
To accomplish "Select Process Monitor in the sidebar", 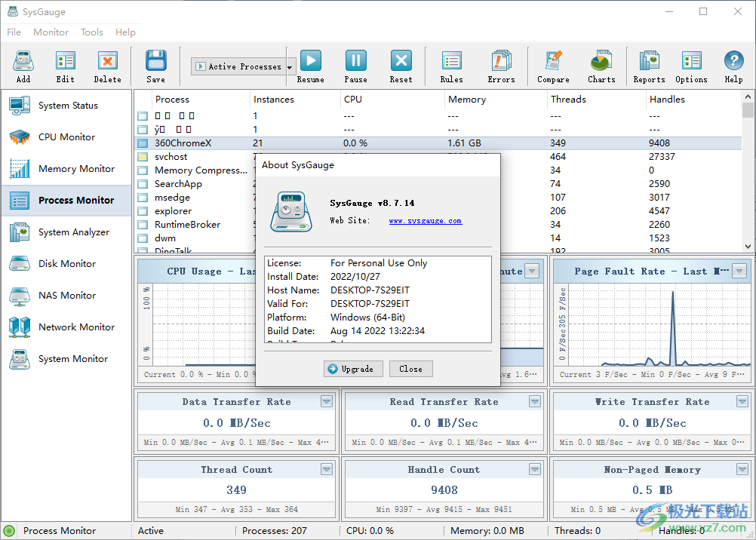I will pos(66,201).
